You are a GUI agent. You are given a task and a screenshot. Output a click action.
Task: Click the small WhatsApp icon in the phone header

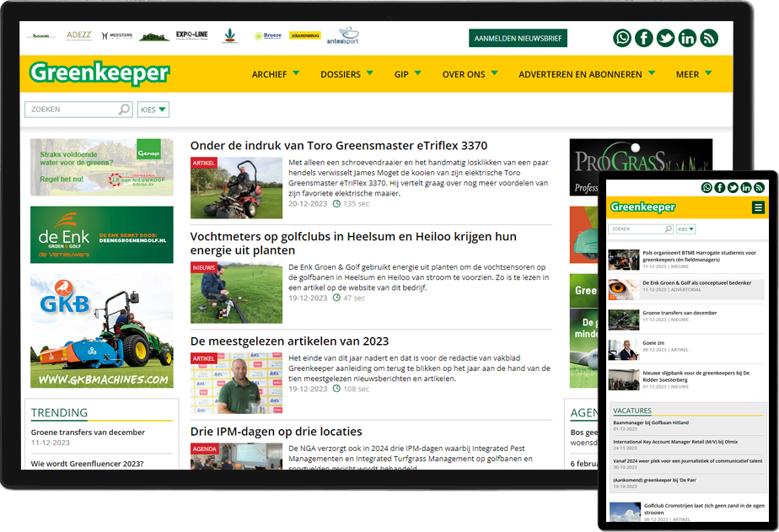pyautogui.click(x=706, y=187)
